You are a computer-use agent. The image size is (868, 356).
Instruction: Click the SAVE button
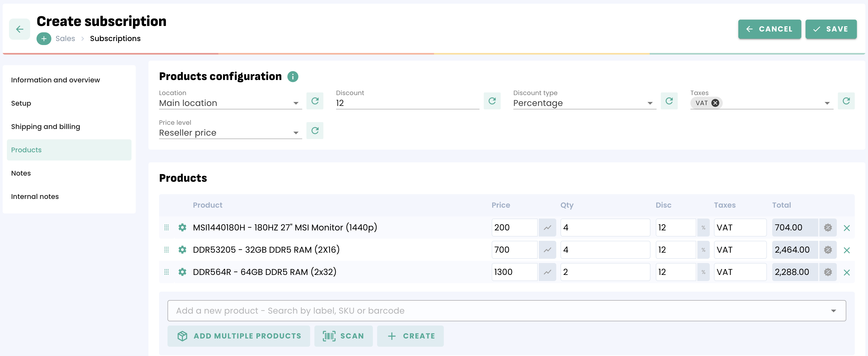tap(831, 29)
